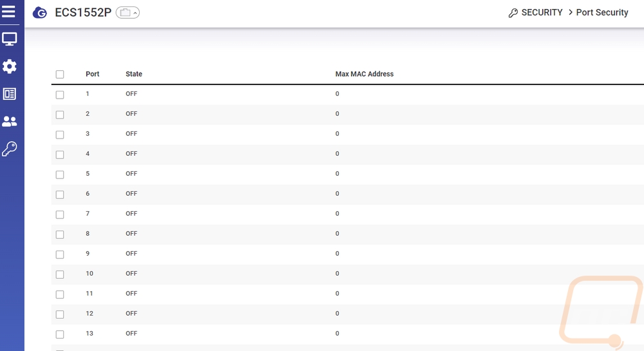Click the EnGenius logo icon
The image size is (644, 351).
[39, 13]
